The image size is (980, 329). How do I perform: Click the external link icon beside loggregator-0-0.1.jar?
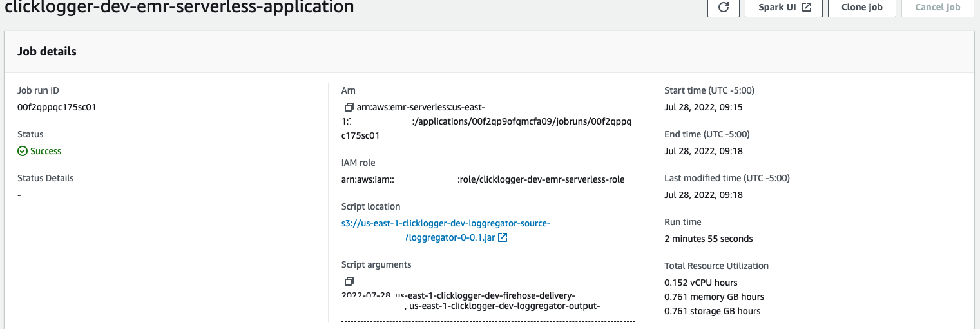(503, 238)
